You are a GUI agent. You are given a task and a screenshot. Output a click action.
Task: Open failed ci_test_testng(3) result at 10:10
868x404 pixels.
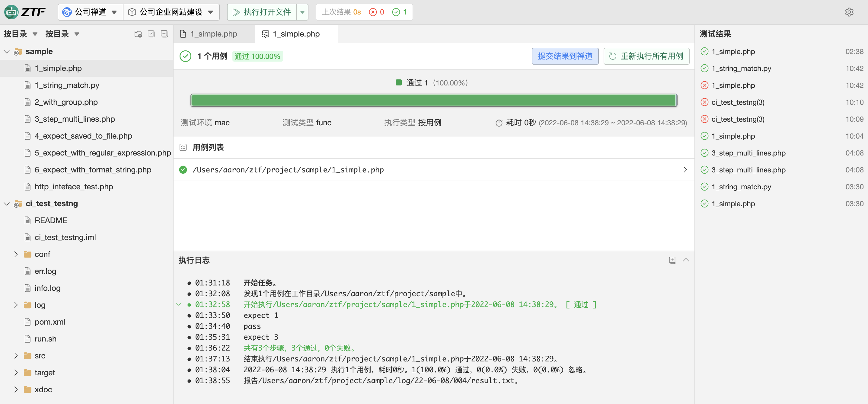pos(738,102)
